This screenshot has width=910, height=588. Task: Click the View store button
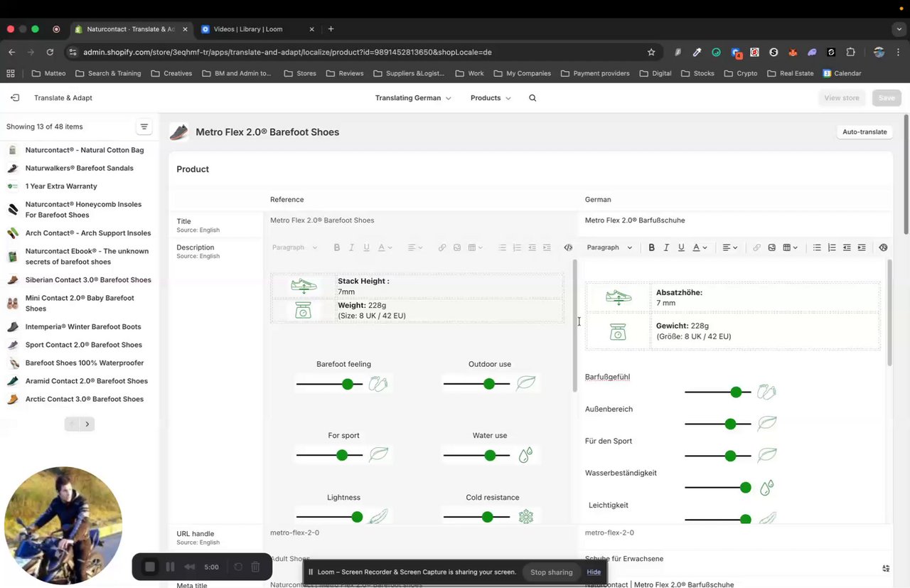842,98
